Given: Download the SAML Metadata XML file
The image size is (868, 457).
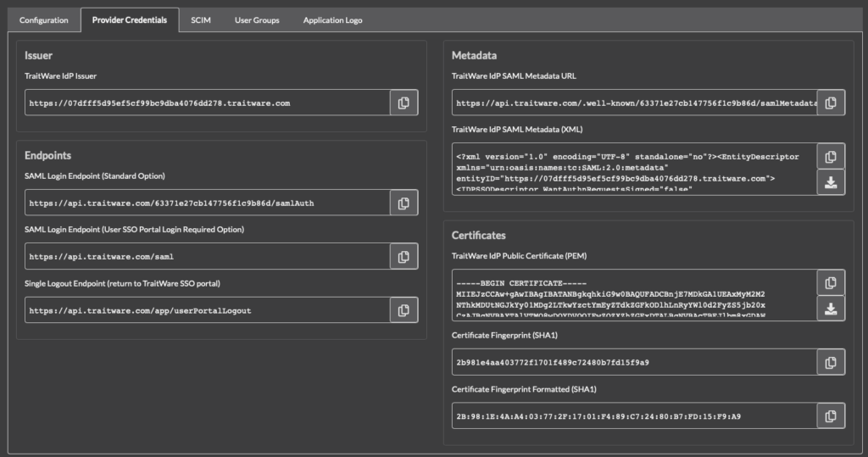Looking at the screenshot, I should [831, 182].
